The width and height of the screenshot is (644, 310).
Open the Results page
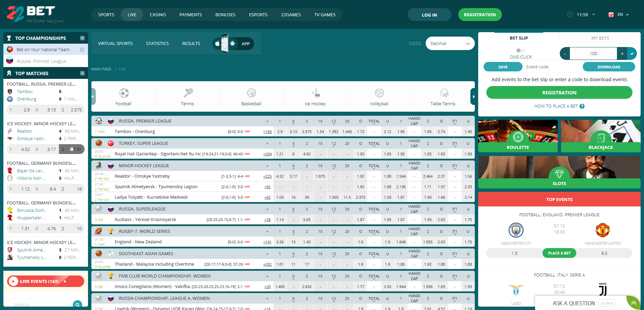tap(191, 43)
